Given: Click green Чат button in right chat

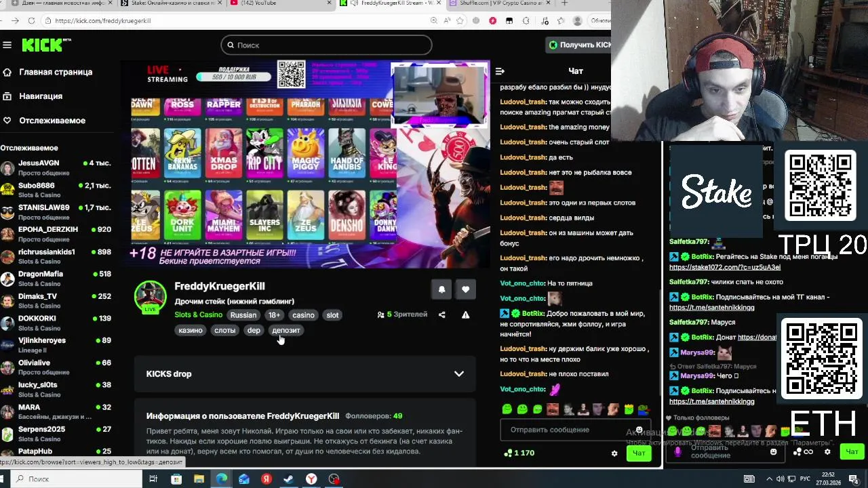Looking at the screenshot, I should [x=852, y=451].
